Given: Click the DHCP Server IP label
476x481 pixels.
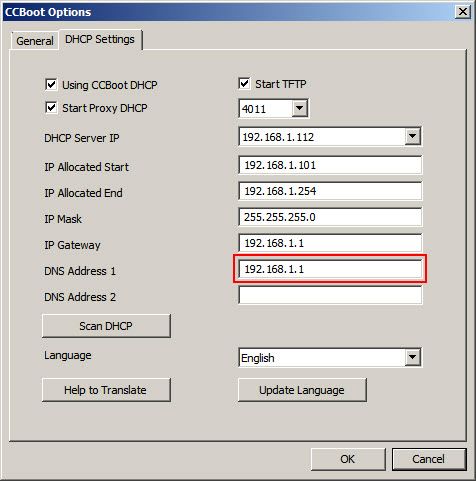Looking at the screenshot, I should [x=82, y=138].
